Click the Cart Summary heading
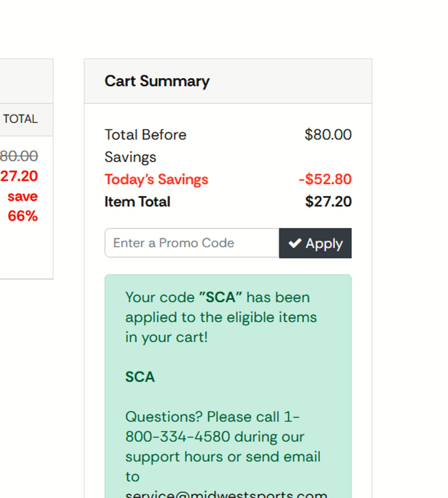448x498 pixels. [x=157, y=81]
